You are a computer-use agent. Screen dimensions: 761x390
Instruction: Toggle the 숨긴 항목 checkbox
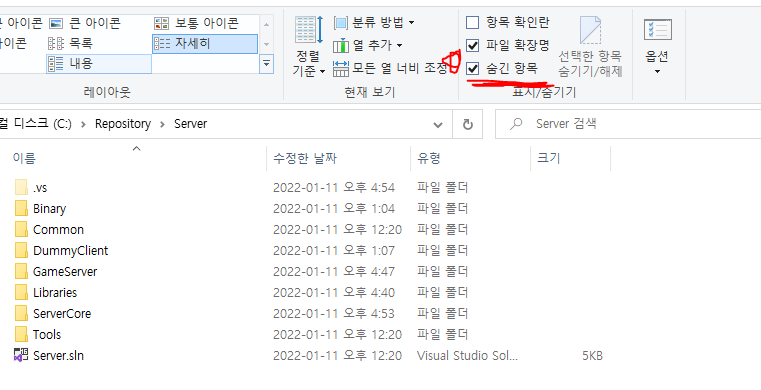[473, 68]
